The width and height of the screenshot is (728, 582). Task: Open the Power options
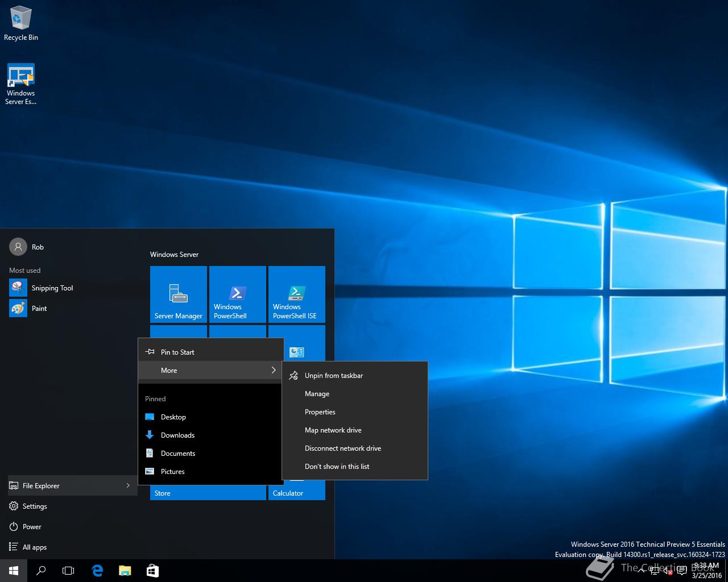[73, 526]
